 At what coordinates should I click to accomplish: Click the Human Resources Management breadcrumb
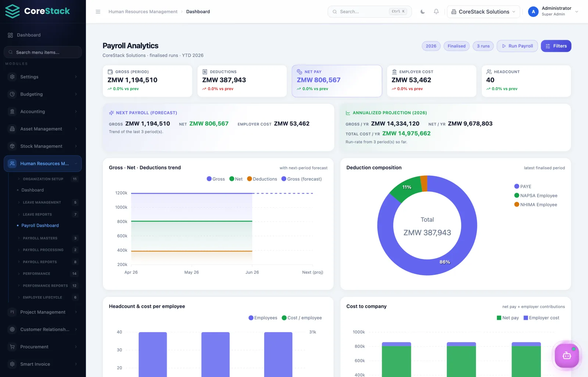pyautogui.click(x=143, y=12)
